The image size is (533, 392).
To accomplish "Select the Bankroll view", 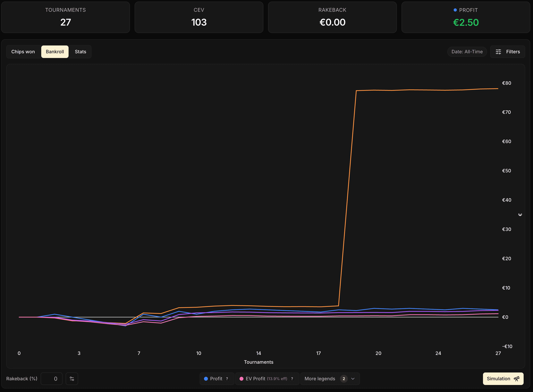I will click(x=55, y=52).
